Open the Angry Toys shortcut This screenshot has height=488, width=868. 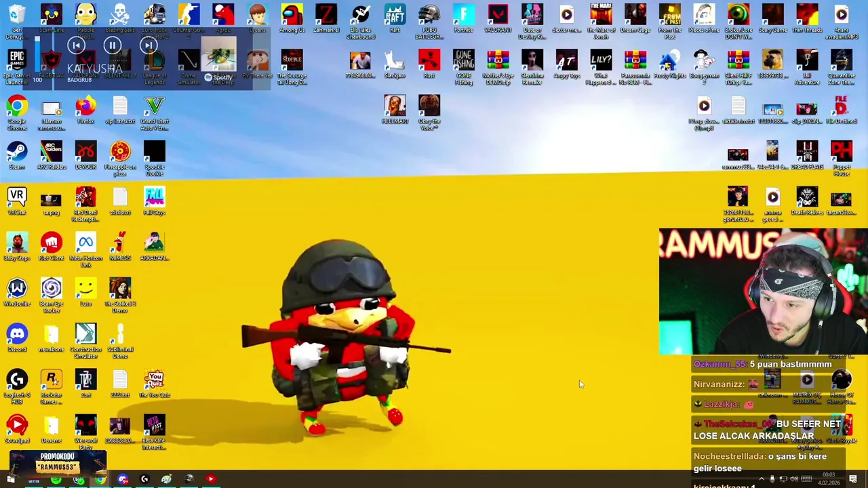[x=566, y=64]
